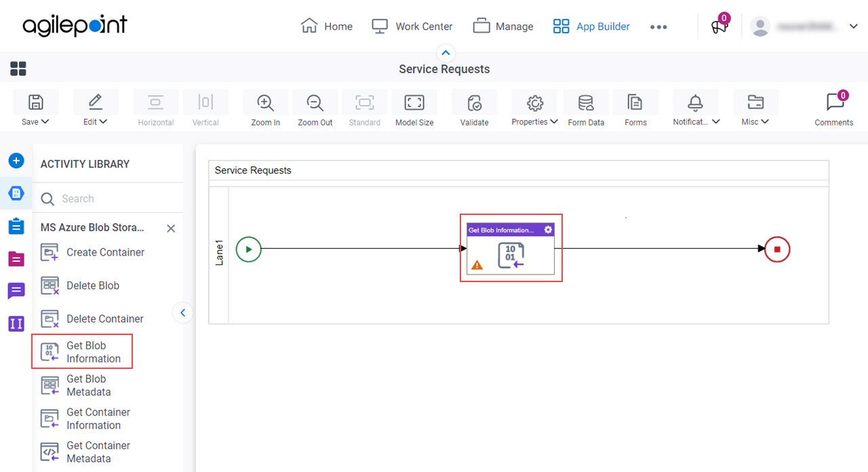
Task: Click the MS Azure Blob Storage group title
Action: (92, 228)
